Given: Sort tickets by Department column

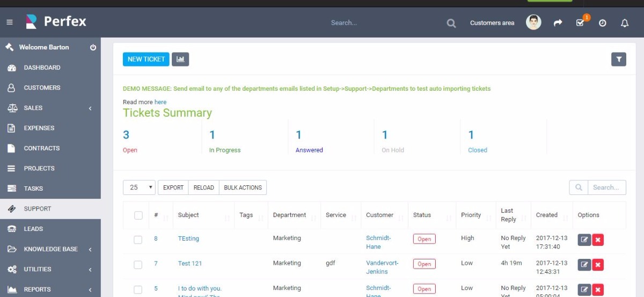Looking at the screenshot, I should [294, 215].
